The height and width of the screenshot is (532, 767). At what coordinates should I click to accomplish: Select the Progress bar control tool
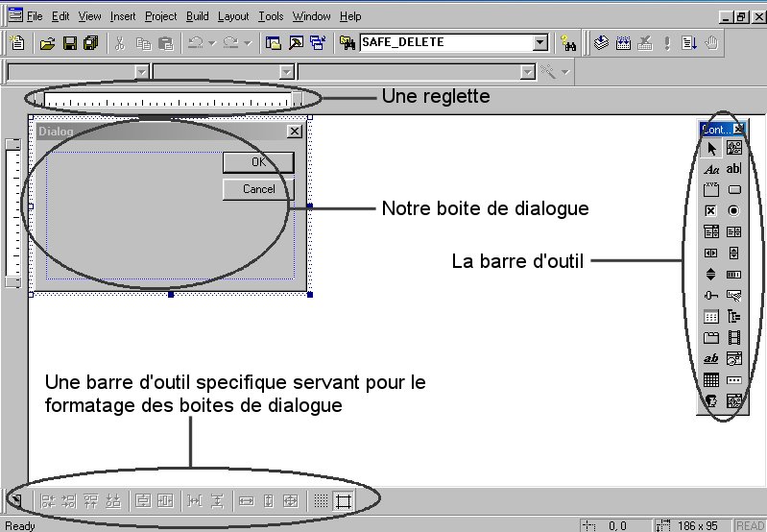pos(733,274)
